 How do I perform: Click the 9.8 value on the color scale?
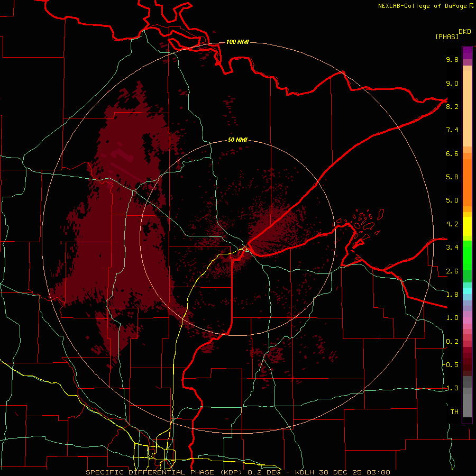click(x=452, y=59)
